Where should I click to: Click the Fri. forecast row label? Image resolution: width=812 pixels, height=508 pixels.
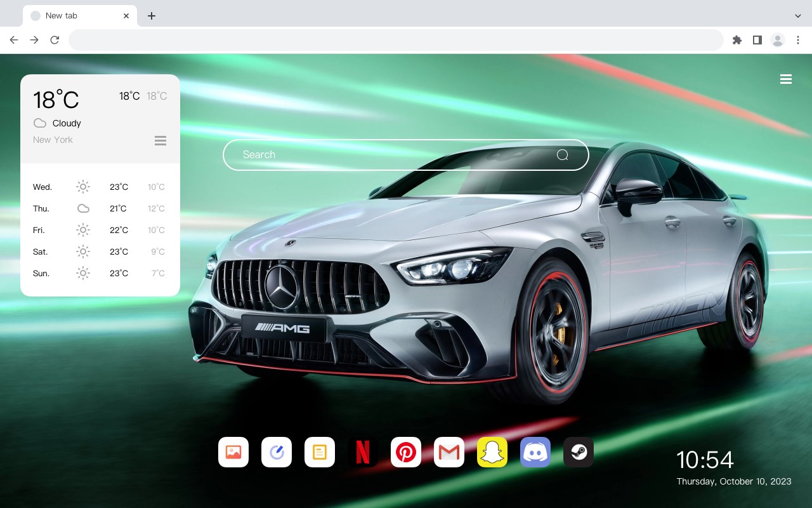39,231
